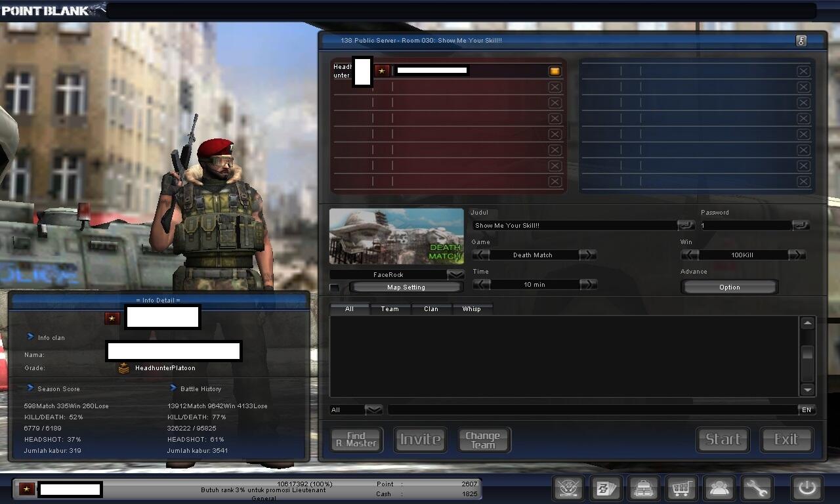The height and width of the screenshot is (504, 840).
Task: Click the Password input field
Action: pos(745,225)
